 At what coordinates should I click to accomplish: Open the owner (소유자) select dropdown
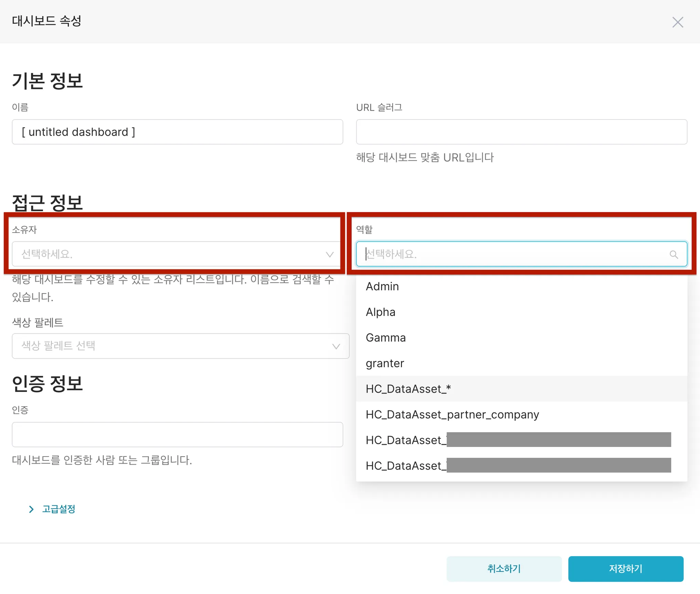tap(171, 254)
